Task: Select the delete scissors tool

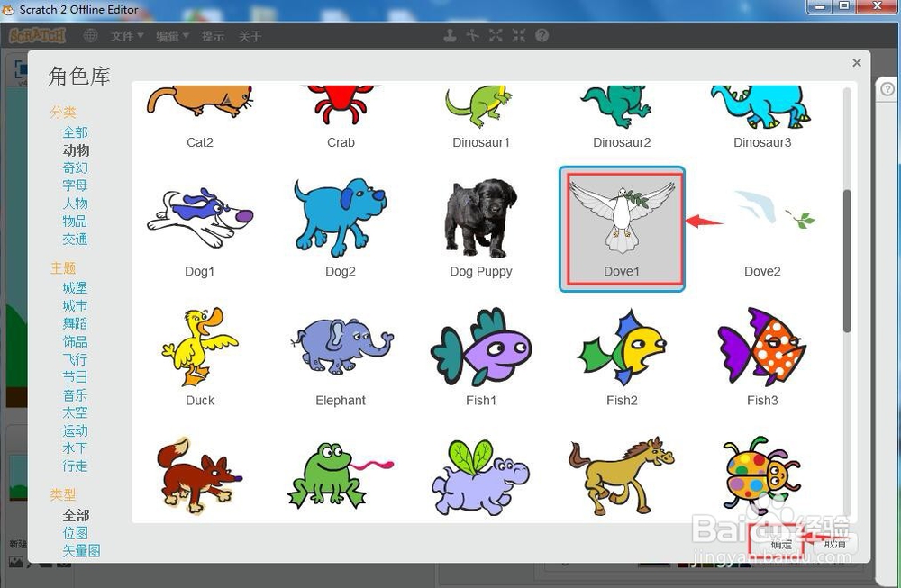Action: coord(472,36)
